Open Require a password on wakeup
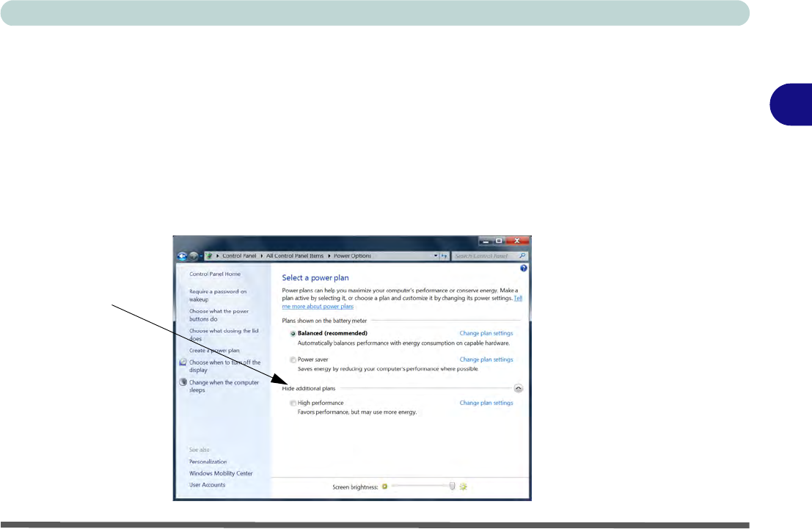Viewport: 812px width, 529px height. (x=218, y=296)
